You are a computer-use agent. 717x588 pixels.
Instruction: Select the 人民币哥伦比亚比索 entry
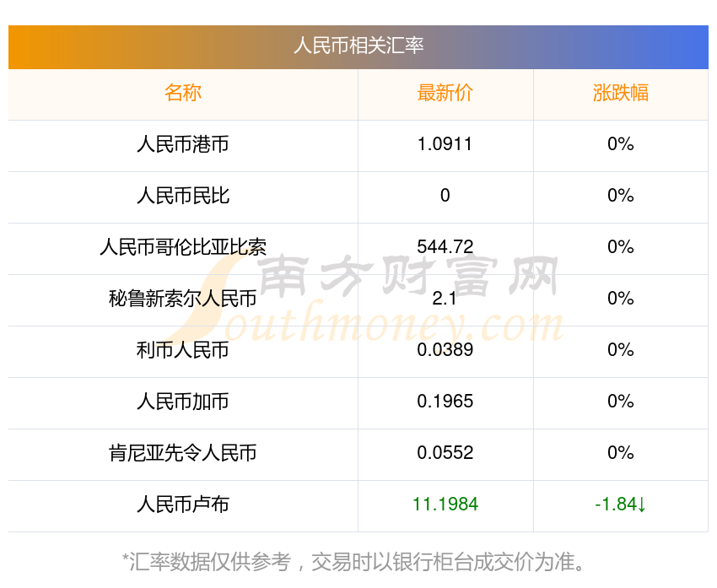coord(183,247)
